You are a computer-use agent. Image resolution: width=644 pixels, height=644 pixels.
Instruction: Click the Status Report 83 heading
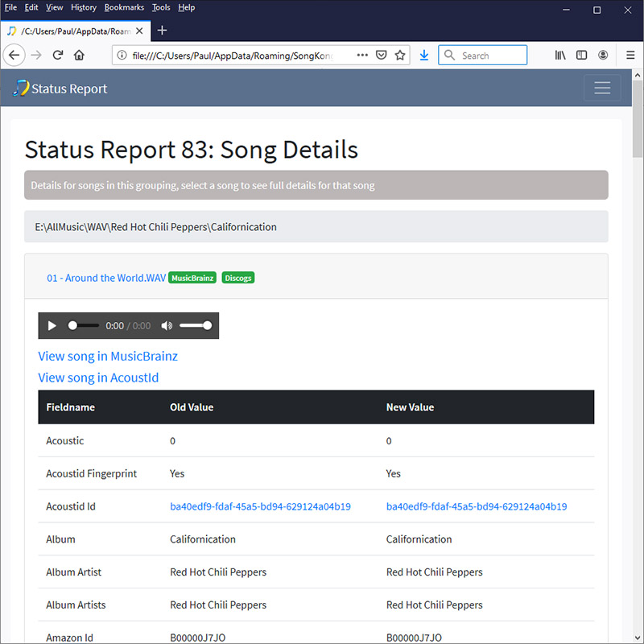tap(192, 150)
